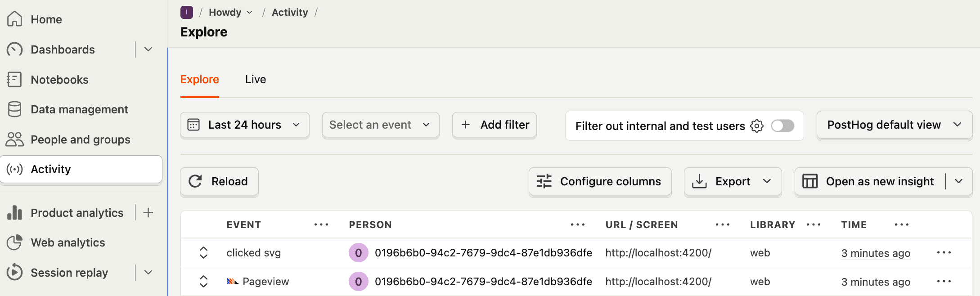This screenshot has height=296, width=980.
Task: Open row actions menu for clicked svg event
Action: coord(944,252)
